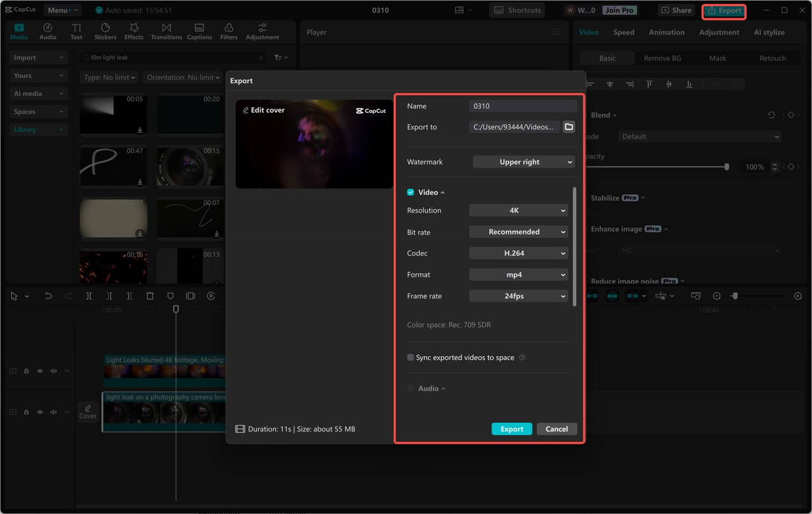Image resolution: width=812 pixels, height=514 pixels.
Task: Click the help icon beside Sync exported videos
Action: (x=522, y=358)
